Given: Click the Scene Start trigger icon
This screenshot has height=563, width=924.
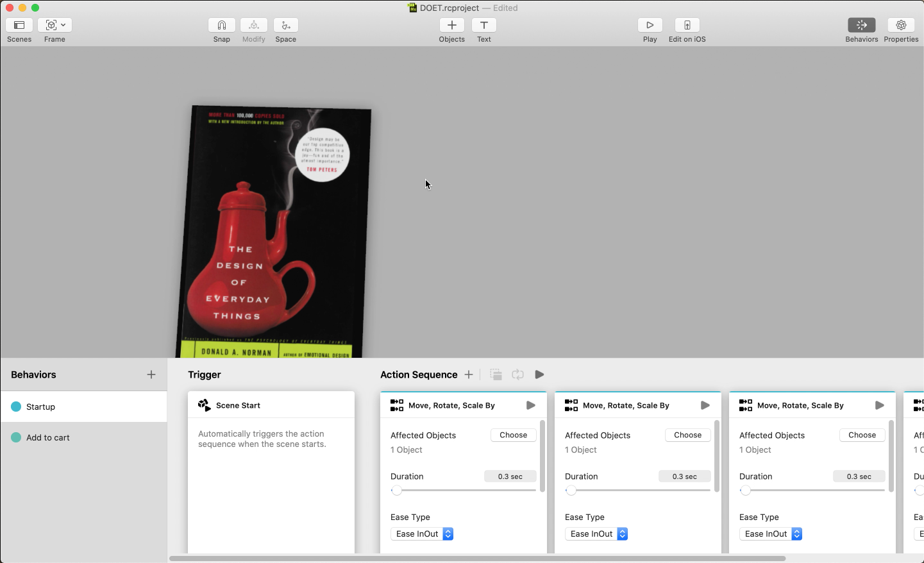Looking at the screenshot, I should [x=205, y=405].
